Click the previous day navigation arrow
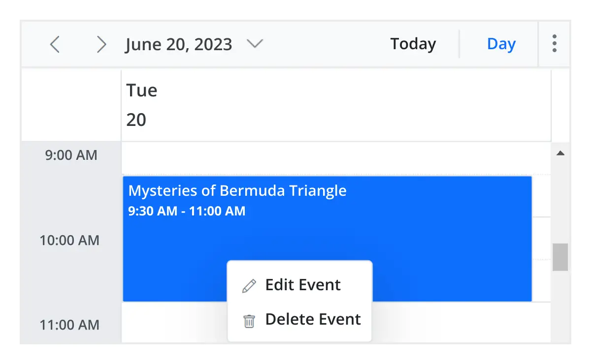Screen dimensions: 591x364 point(55,44)
